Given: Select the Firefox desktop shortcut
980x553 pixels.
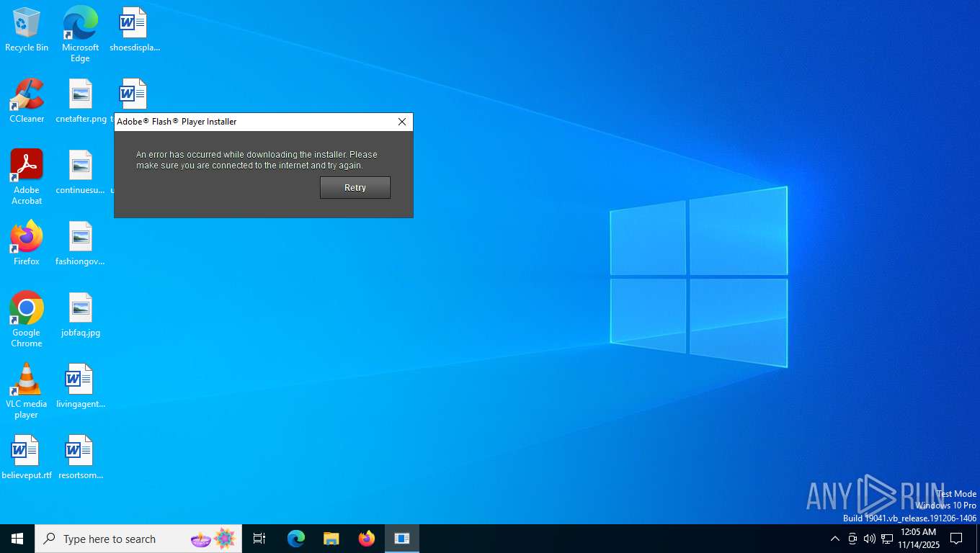Looking at the screenshot, I should pyautogui.click(x=27, y=243).
